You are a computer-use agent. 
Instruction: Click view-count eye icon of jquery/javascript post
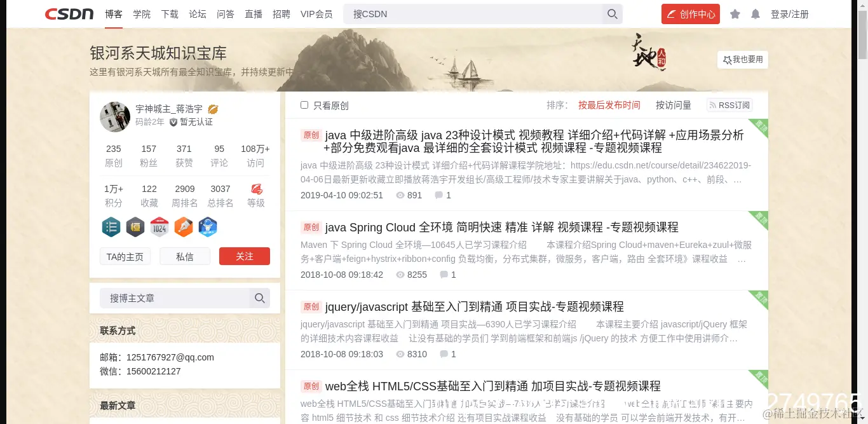click(400, 354)
